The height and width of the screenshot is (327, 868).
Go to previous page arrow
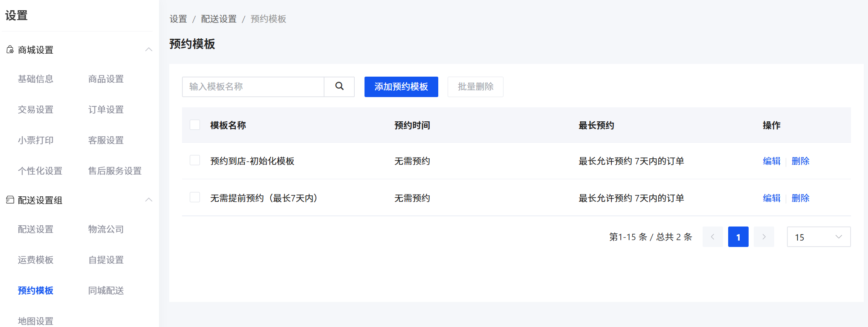(712, 237)
